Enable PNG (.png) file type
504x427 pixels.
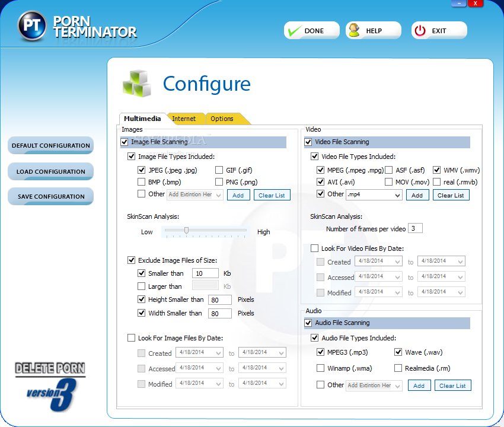tap(219, 182)
